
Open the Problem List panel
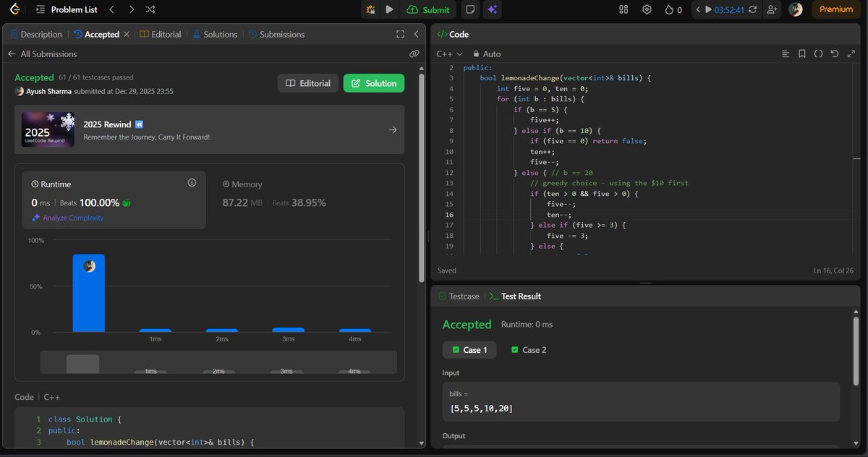click(x=66, y=9)
